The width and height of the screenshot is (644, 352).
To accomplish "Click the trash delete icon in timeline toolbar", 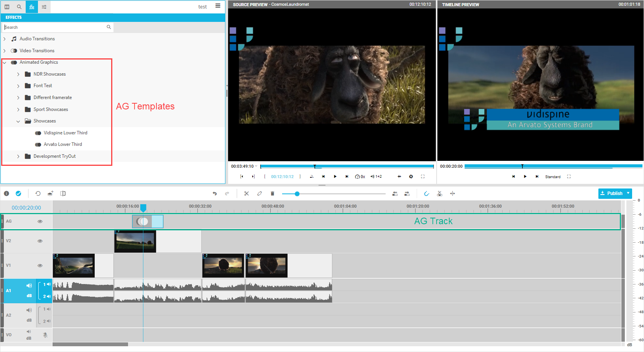I will pyautogui.click(x=273, y=193).
